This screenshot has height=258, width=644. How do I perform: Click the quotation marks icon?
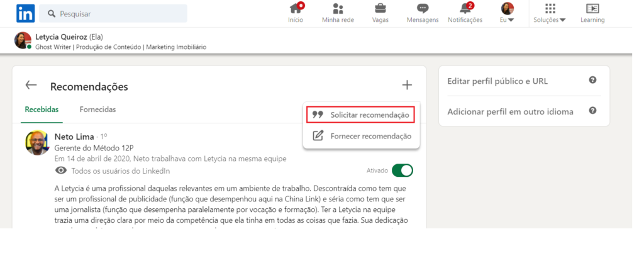click(318, 115)
